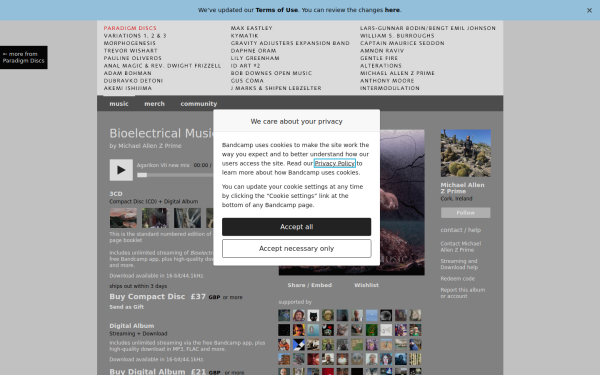Open Amnon Raviv artist link
600x375 pixels.
click(x=382, y=51)
